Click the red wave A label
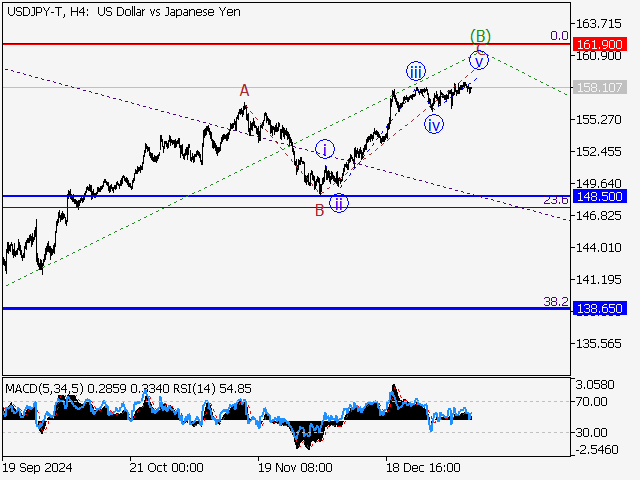This screenshot has width=640, height=480. tap(244, 91)
